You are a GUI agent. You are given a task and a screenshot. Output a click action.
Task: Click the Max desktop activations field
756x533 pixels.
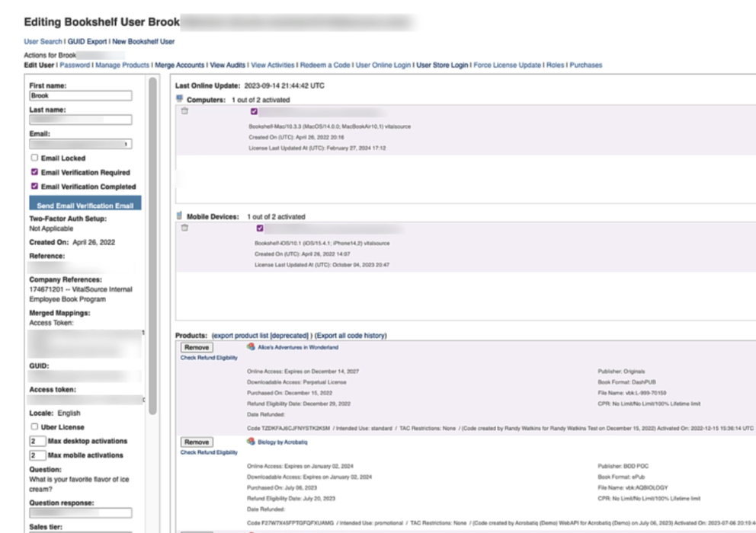click(x=37, y=441)
